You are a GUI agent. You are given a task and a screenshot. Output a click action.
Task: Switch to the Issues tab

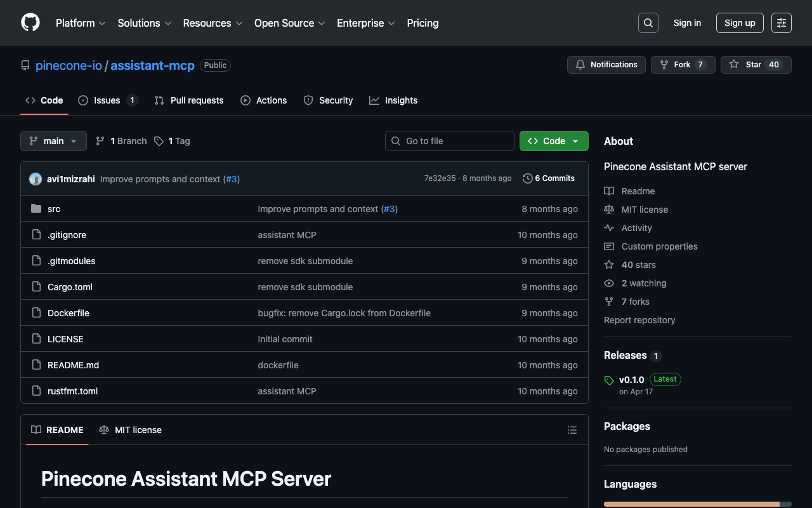pos(107,100)
